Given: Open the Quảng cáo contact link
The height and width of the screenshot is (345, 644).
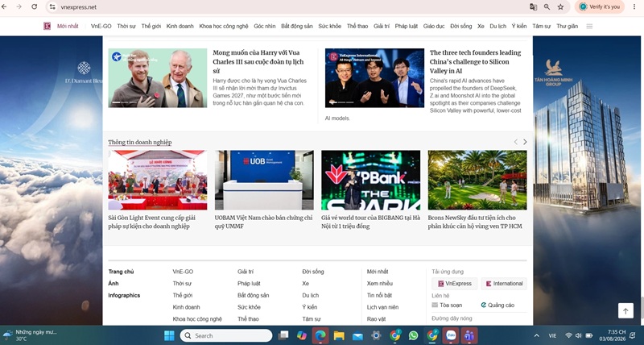Looking at the screenshot, I should (x=497, y=306).
